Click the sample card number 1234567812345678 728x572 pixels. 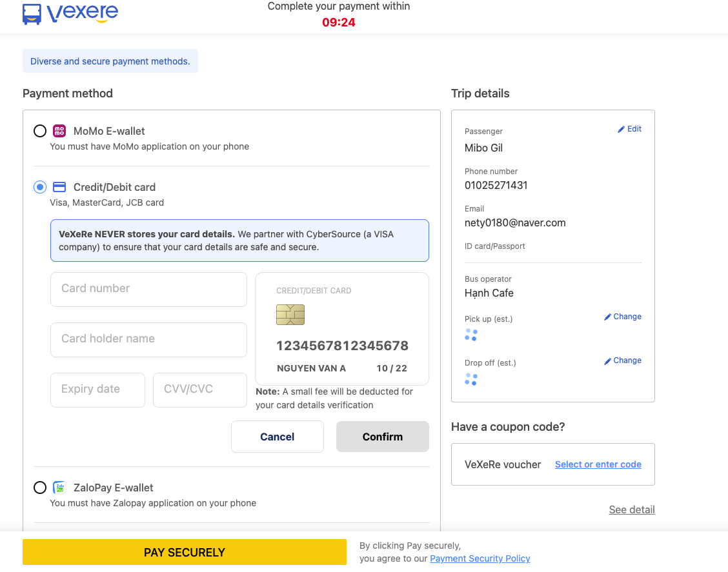(343, 346)
